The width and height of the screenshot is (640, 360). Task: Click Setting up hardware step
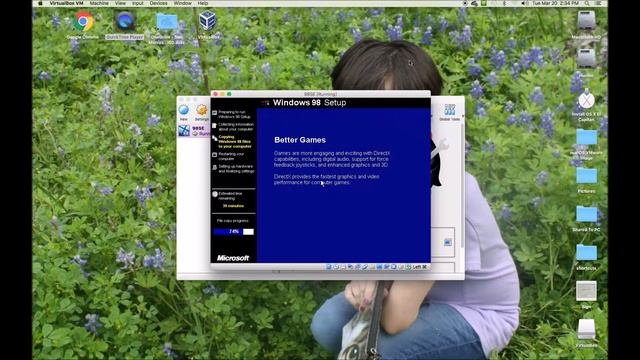click(x=233, y=169)
